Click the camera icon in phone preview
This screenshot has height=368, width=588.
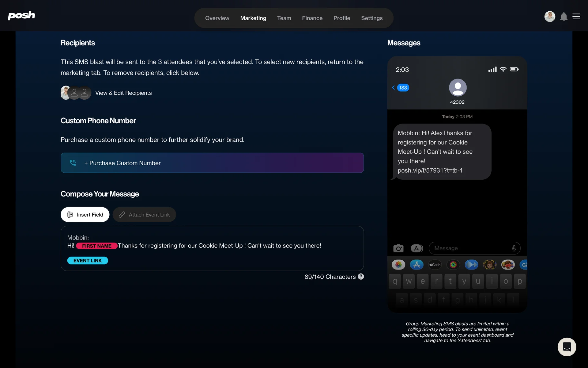398,248
